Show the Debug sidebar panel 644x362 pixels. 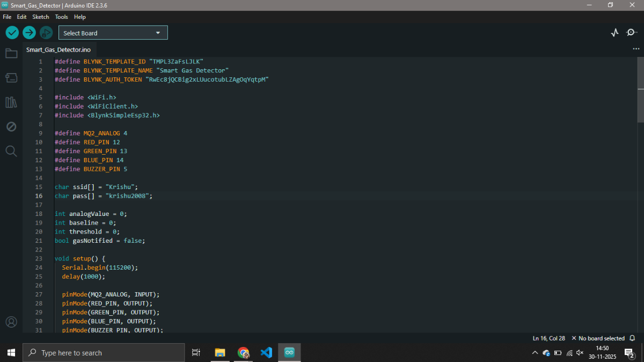11,127
